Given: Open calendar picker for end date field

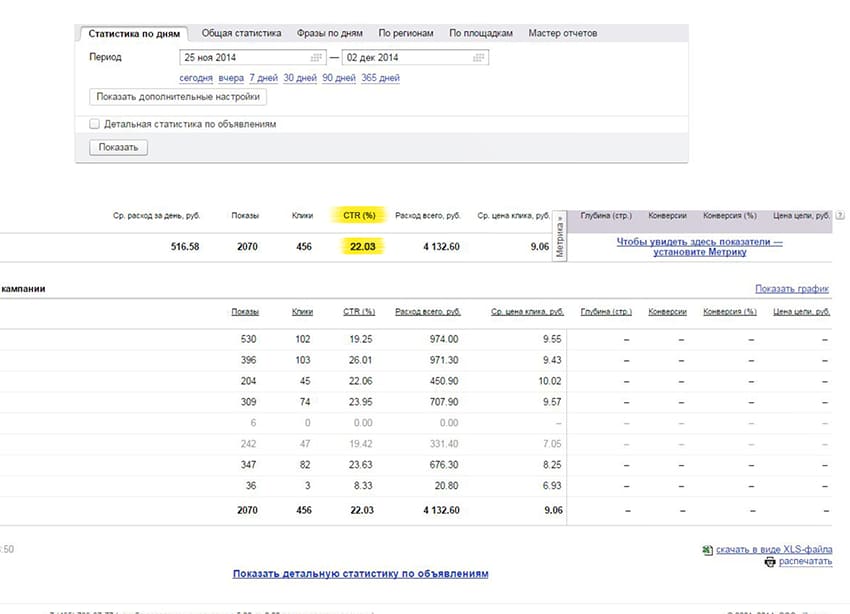Looking at the screenshot, I should click(479, 58).
